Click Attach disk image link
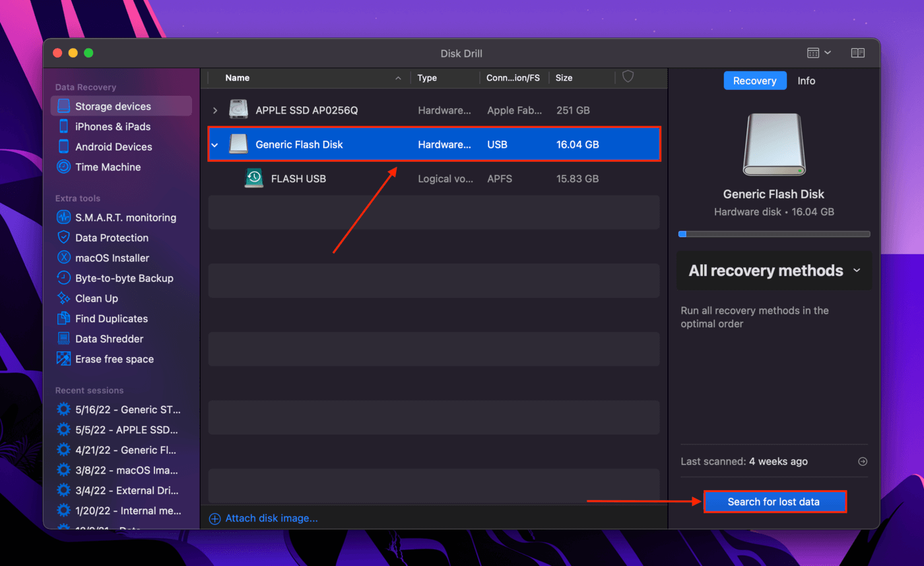 (271, 518)
